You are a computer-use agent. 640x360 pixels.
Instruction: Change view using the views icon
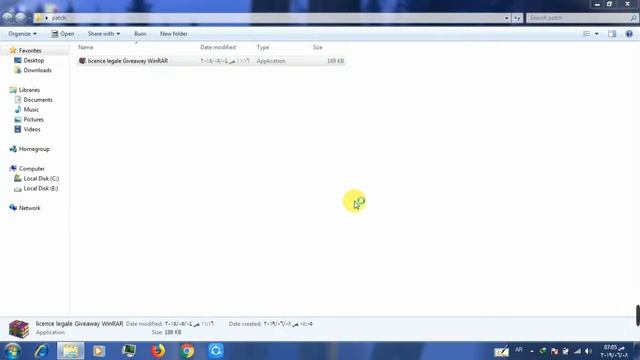tap(587, 34)
